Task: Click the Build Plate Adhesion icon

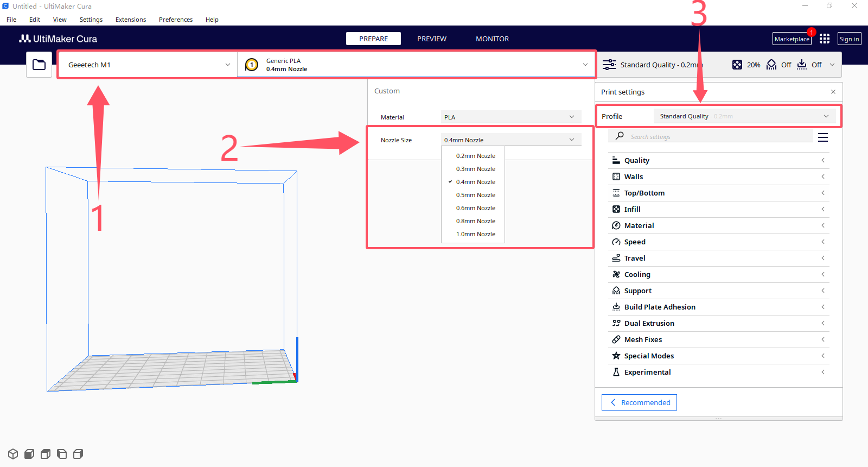Action: click(616, 307)
